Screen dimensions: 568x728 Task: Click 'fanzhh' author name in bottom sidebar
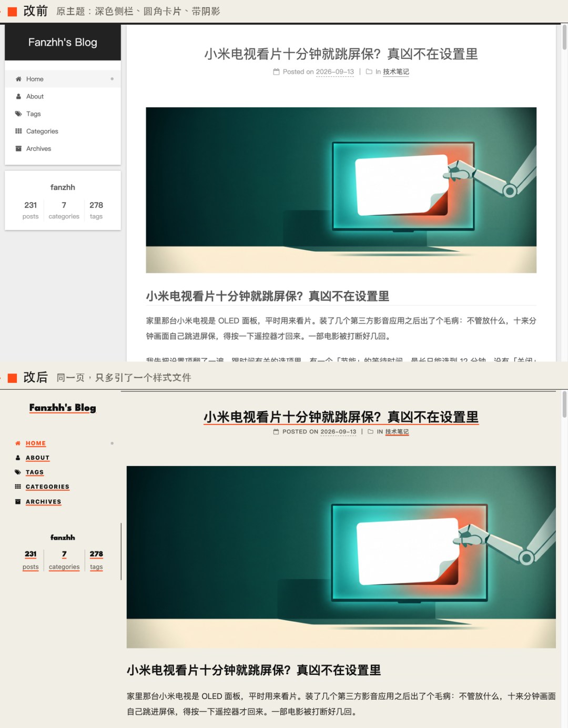coord(63,538)
